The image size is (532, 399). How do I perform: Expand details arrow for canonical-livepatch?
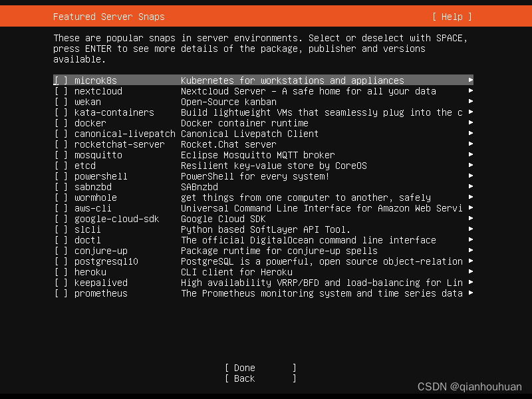[471, 133]
